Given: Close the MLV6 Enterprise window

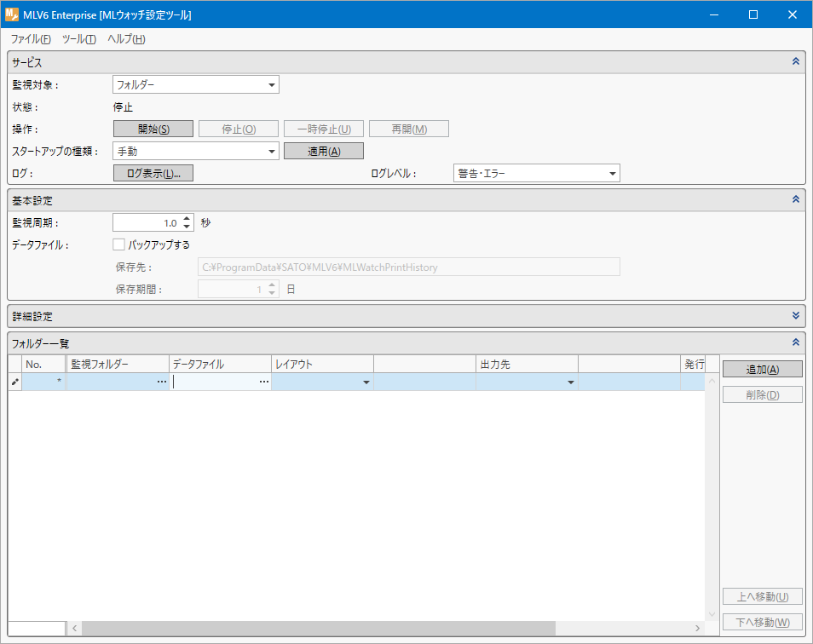Looking at the screenshot, I should point(793,14).
